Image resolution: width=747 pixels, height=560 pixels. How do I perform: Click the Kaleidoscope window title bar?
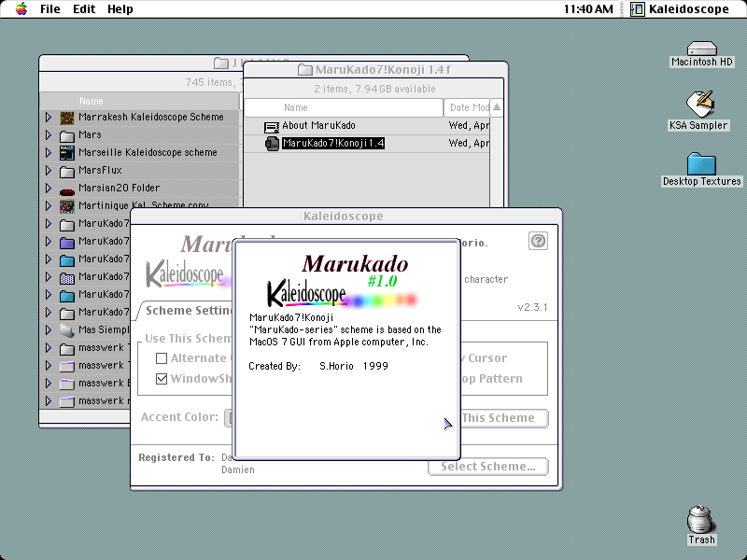coord(345,217)
